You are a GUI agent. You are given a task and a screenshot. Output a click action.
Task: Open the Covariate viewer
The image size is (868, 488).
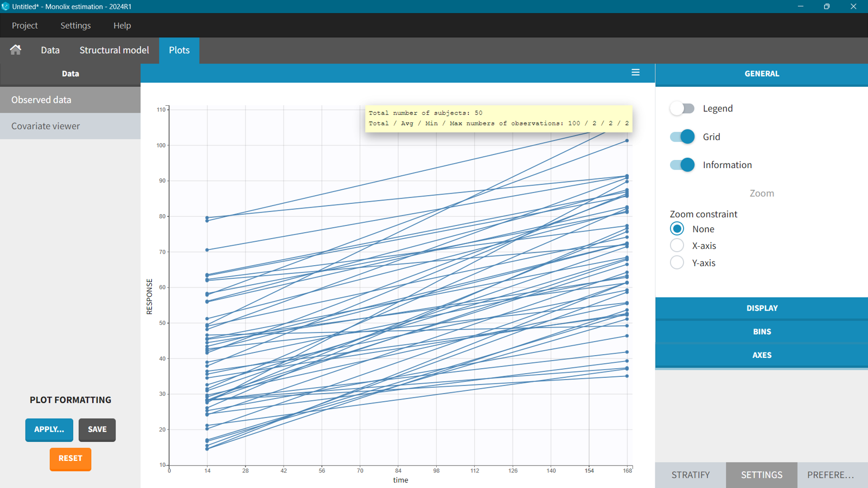45,126
